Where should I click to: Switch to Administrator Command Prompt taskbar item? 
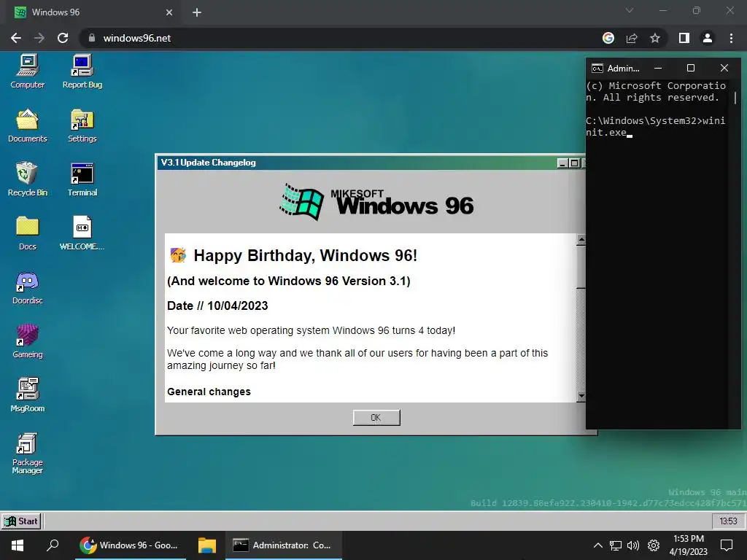283,545
